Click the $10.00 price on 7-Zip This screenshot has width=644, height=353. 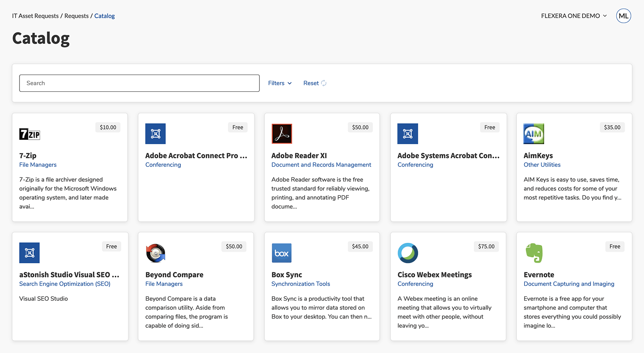click(108, 127)
